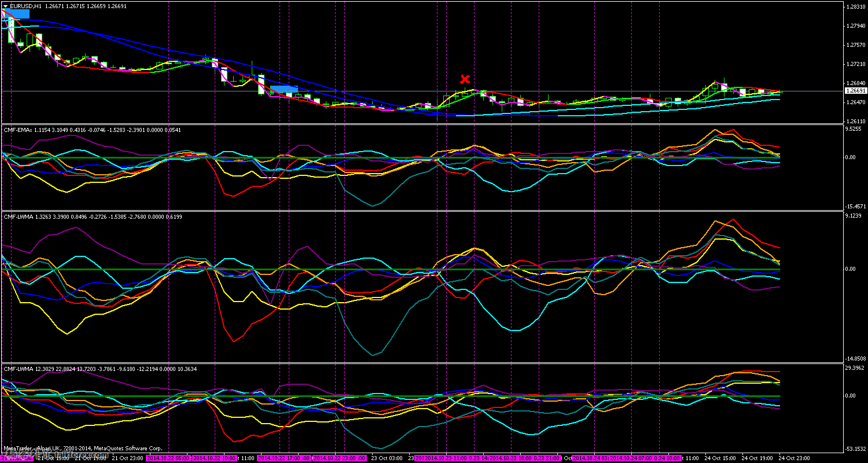Click the magenta 2014.10.22 17:00 date label
The width and height of the screenshot is (868, 463).
(284, 458)
